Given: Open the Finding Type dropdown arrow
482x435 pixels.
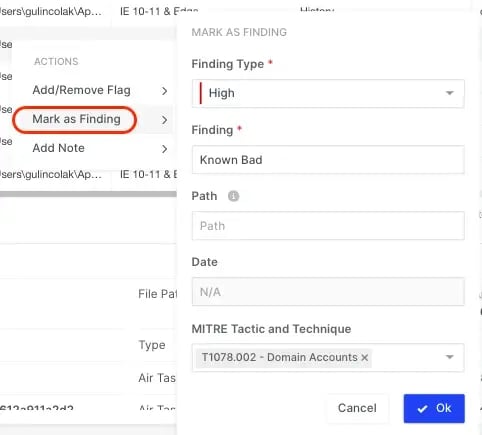Looking at the screenshot, I should 450,93.
